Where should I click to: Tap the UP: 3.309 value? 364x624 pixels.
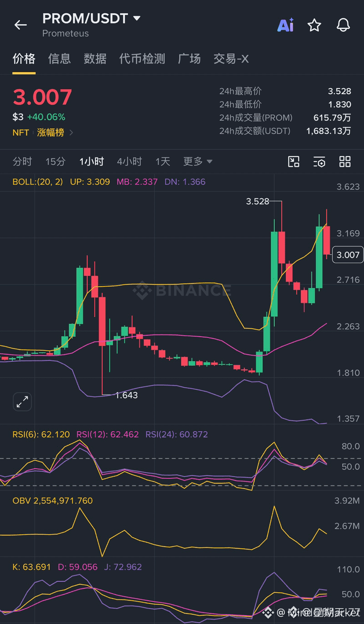click(x=90, y=182)
